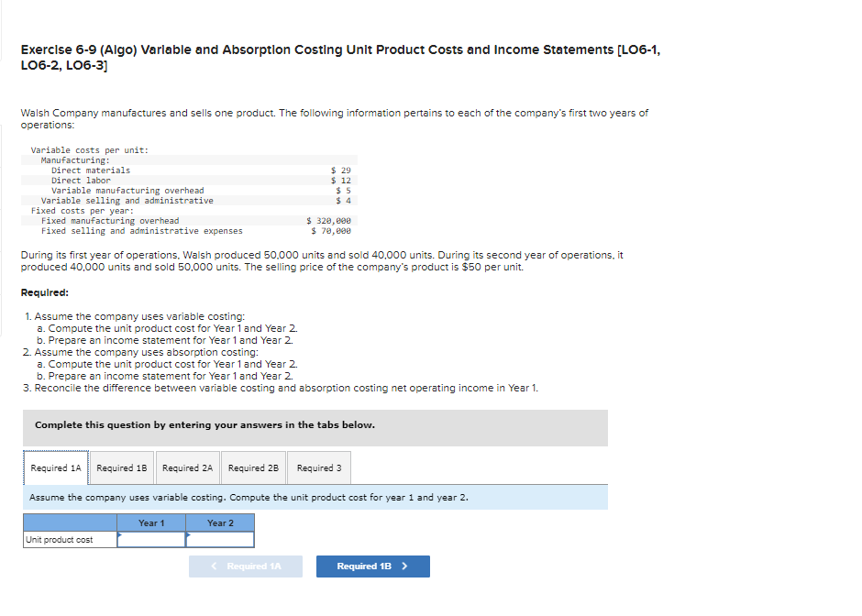Switch to the Required 1B tab

121,467
